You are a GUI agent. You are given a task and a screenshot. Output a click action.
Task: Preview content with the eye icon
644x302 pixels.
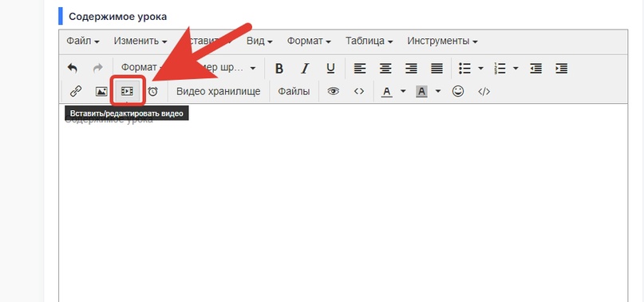[x=333, y=91]
